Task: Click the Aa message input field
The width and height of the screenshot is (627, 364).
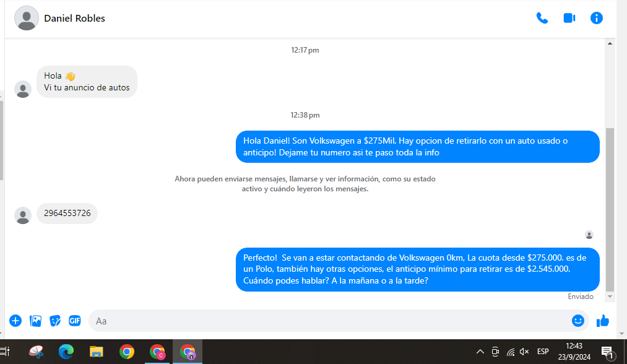Action: pos(339,321)
